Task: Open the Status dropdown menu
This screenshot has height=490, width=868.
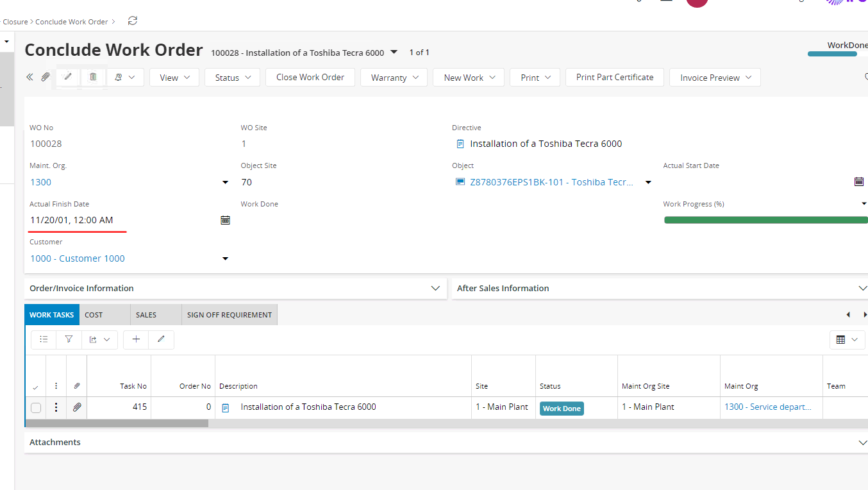Action: point(232,78)
